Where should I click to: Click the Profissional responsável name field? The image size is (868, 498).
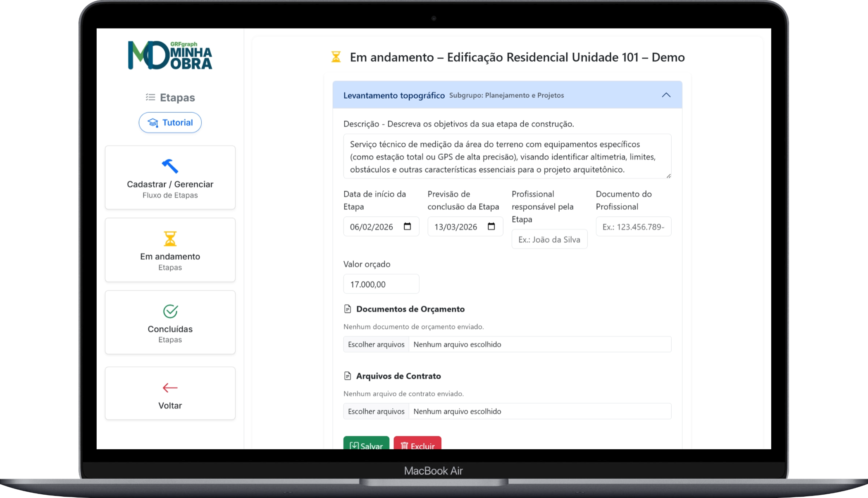point(549,240)
